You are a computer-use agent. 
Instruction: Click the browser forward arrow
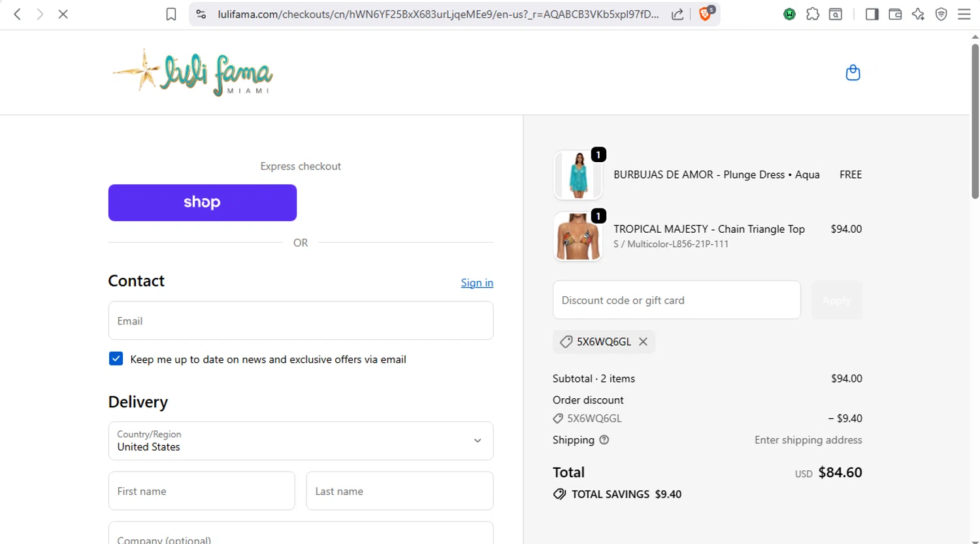click(40, 14)
